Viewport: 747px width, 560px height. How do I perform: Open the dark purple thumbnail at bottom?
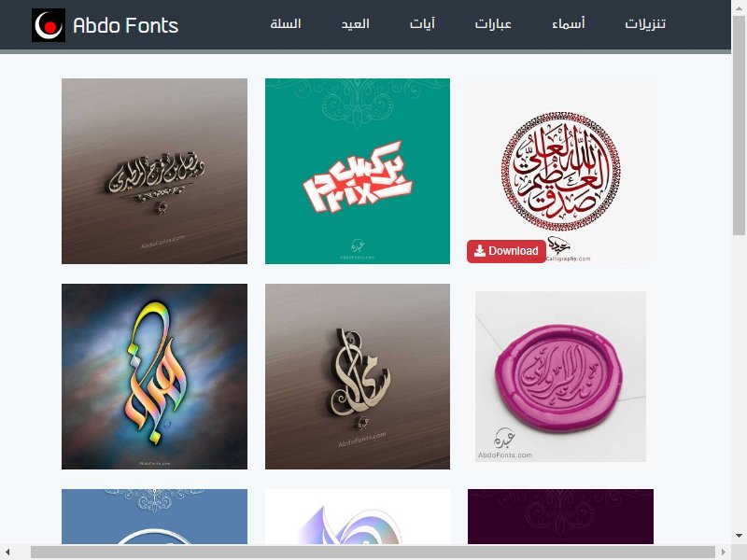tap(560, 516)
